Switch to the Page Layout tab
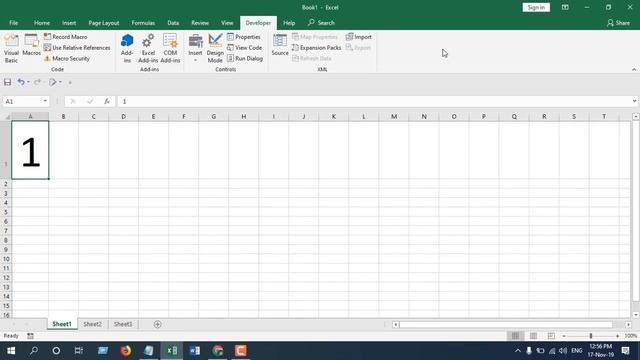Viewport: 640px width, 360px height. [x=104, y=23]
